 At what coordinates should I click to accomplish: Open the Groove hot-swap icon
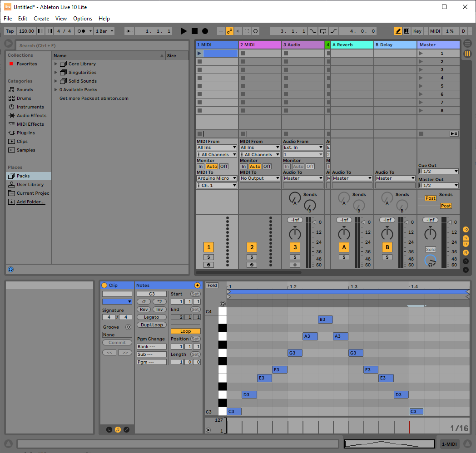pos(129,327)
